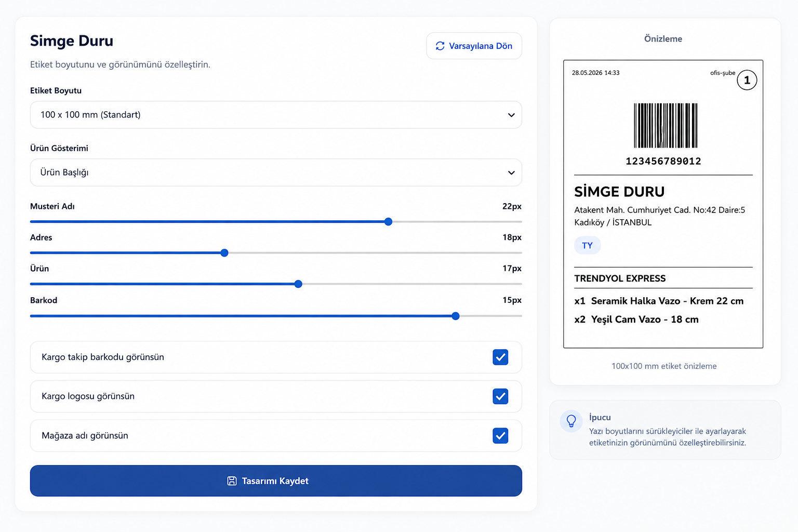Toggle Kargo logosu görünsün checkbox
The image size is (798, 532).
click(500, 396)
